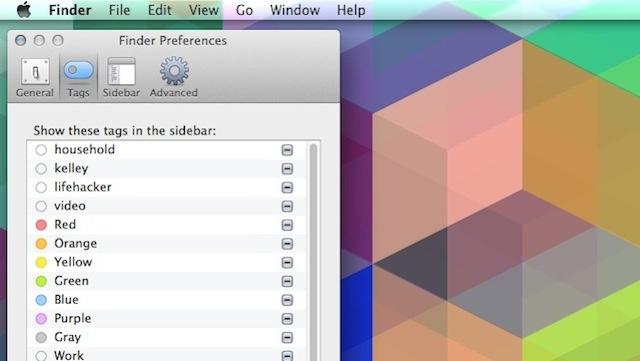This screenshot has height=361, width=640.
Task: Select the 'kelley' tag name
Action: [x=71, y=169]
